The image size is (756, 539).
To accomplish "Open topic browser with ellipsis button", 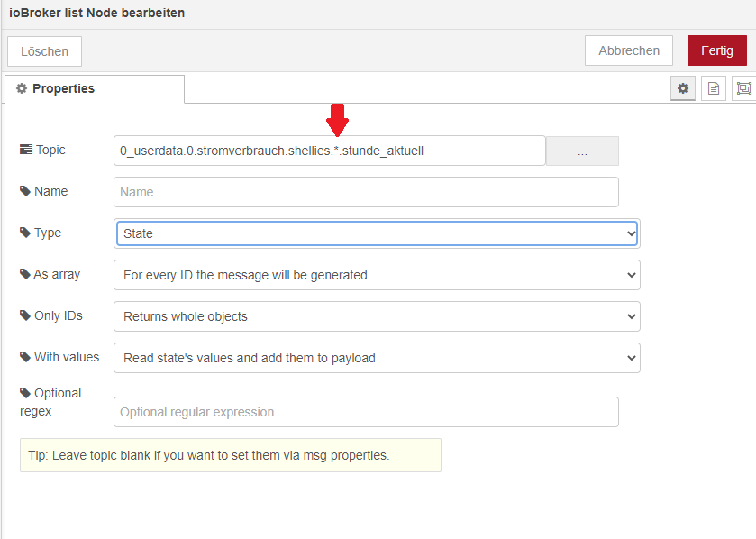I will (582, 151).
